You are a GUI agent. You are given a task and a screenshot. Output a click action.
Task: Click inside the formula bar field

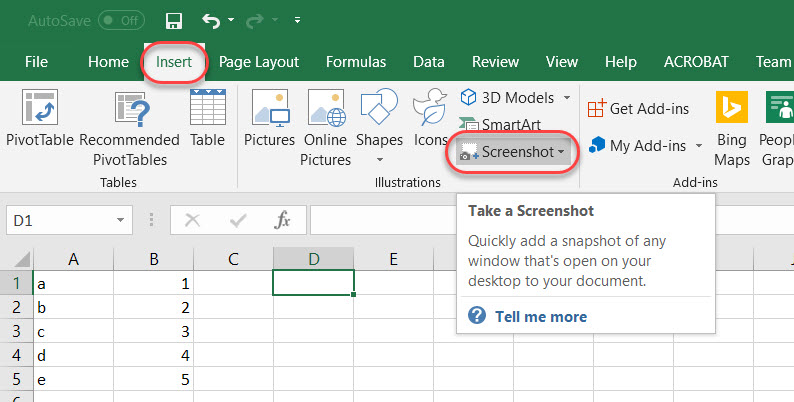tap(383, 220)
